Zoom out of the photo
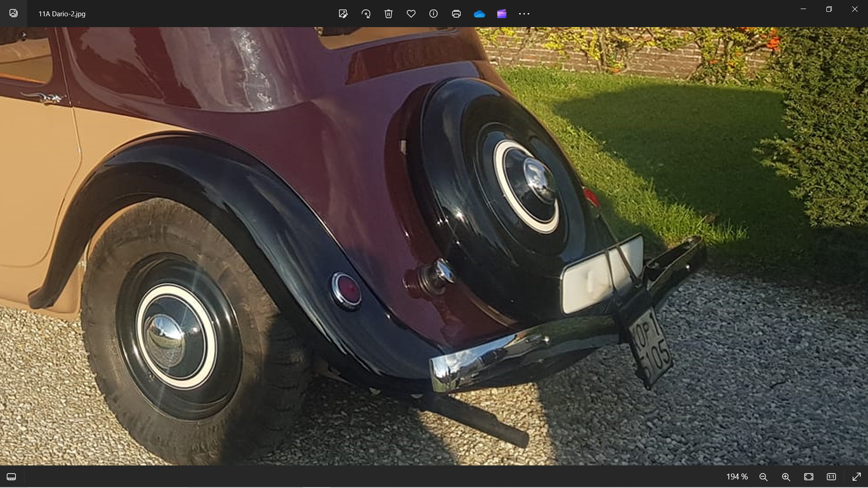The height and width of the screenshot is (488, 868). (x=764, y=477)
